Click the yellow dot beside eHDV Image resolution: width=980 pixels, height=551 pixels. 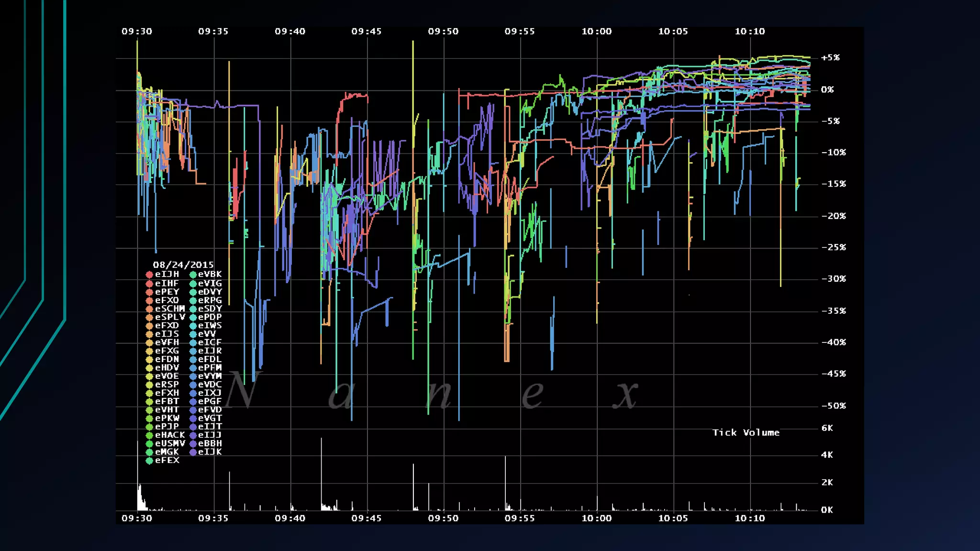point(149,368)
